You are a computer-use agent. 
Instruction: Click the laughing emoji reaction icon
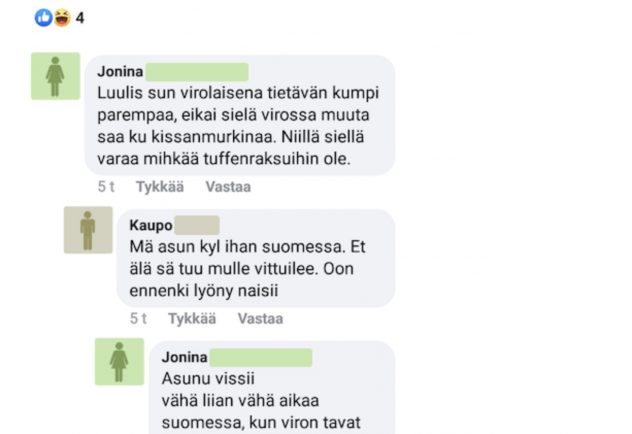point(62,18)
